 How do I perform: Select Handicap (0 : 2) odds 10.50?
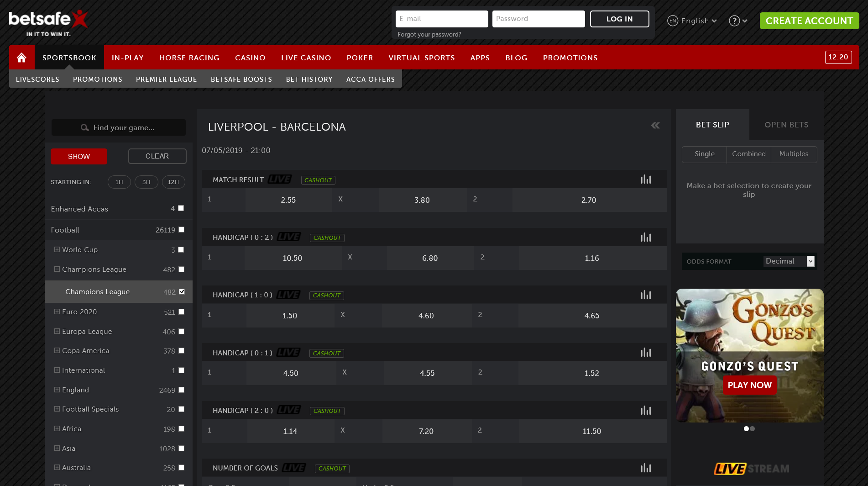(x=293, y=258)
